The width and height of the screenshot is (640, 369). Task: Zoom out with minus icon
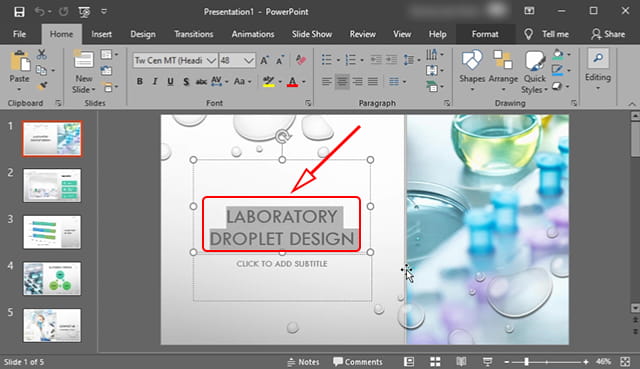[x=507, y=362]
